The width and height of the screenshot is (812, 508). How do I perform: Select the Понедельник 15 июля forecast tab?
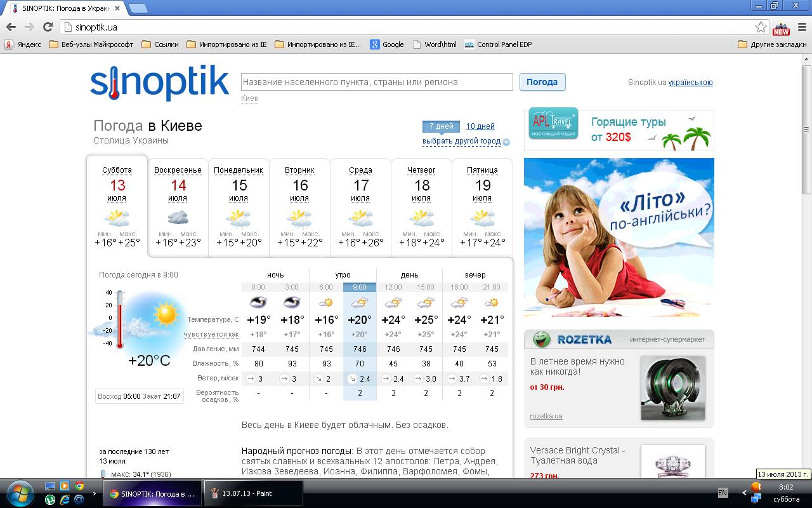tap(239, 207)
